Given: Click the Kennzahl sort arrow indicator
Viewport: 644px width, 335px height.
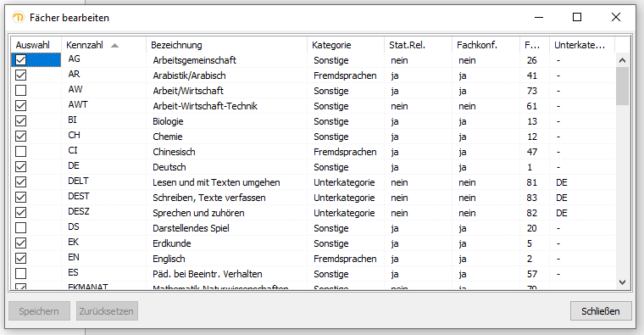Looking at the screenshot, I should 114,45.
